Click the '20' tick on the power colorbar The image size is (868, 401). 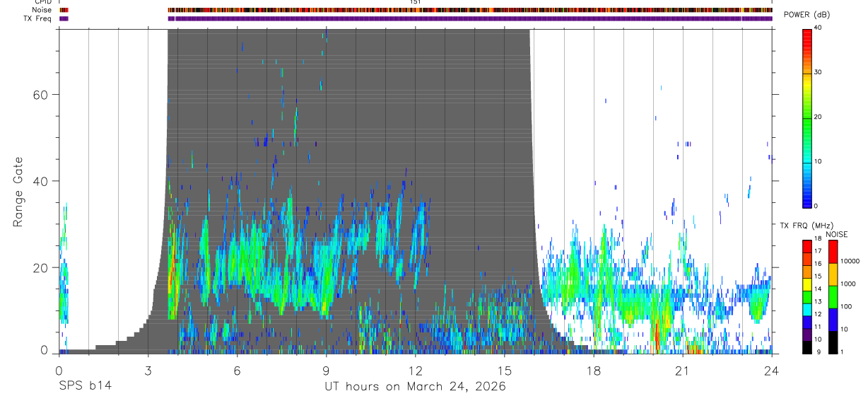pyautogui.click(x=818, y=117)
